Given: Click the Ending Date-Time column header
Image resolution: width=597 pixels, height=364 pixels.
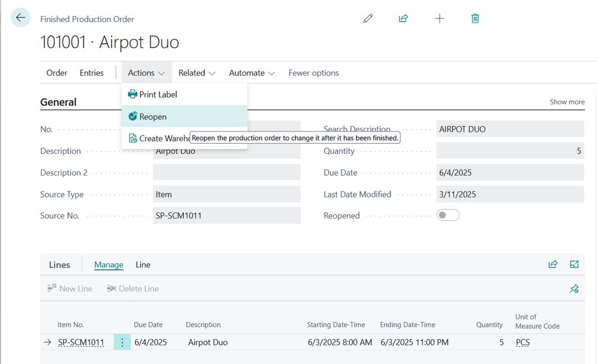Looking at the screenshot, I should [x=408, y=325].
